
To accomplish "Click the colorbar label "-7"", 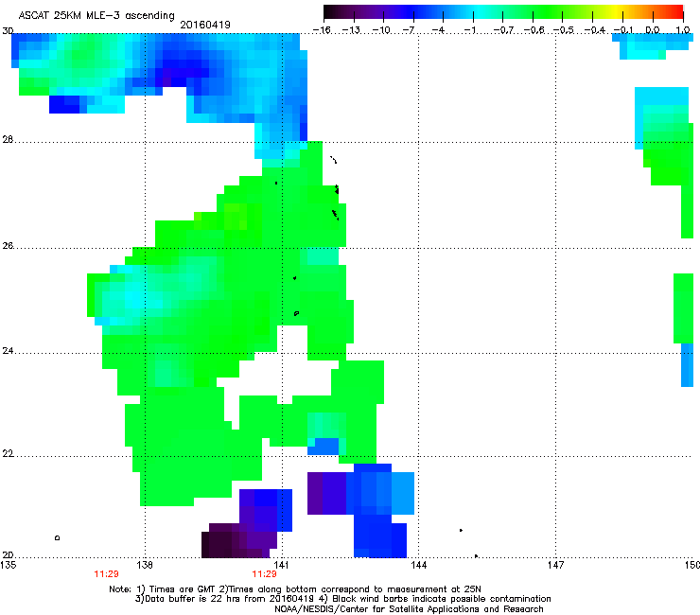I will tap(409, 30).
